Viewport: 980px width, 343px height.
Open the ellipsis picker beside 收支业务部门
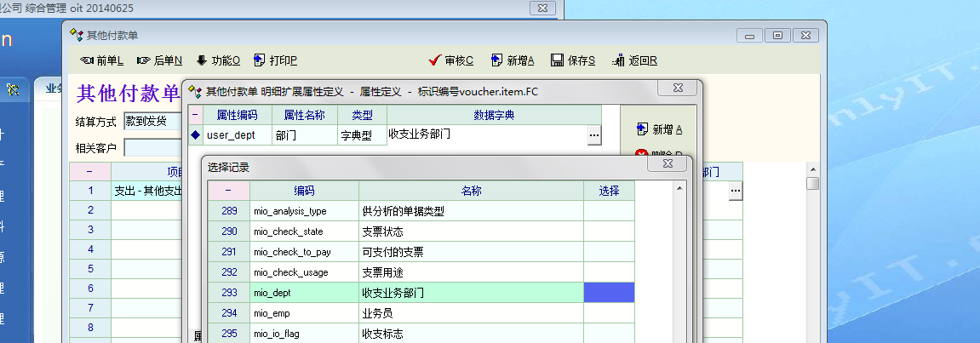593,134
